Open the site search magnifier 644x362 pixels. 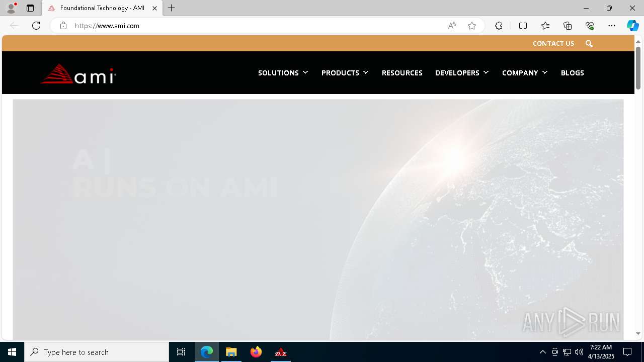tap(589, 44)
